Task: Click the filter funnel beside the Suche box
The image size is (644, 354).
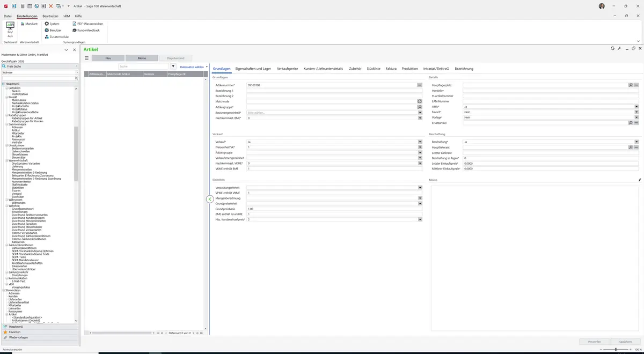Action: point(173,67)
